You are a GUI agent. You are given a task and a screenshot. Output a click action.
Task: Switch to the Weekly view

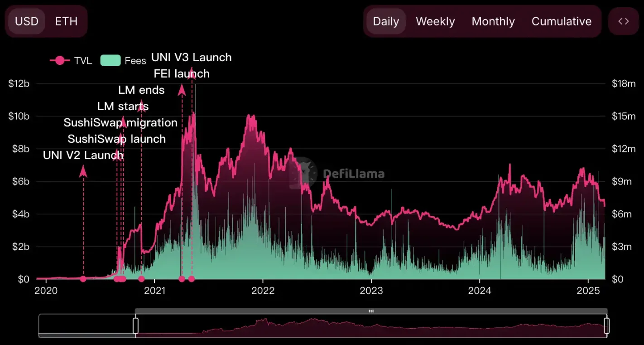[435, 21]
